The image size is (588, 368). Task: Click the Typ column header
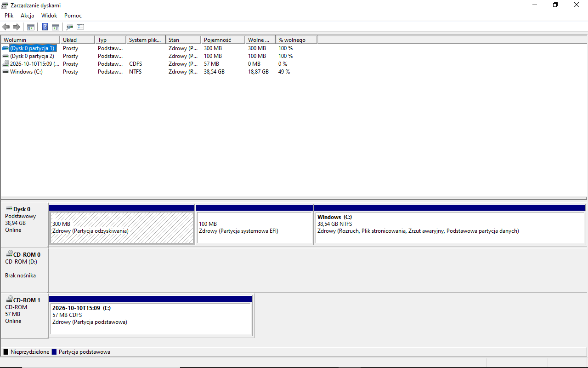point(110,40)
